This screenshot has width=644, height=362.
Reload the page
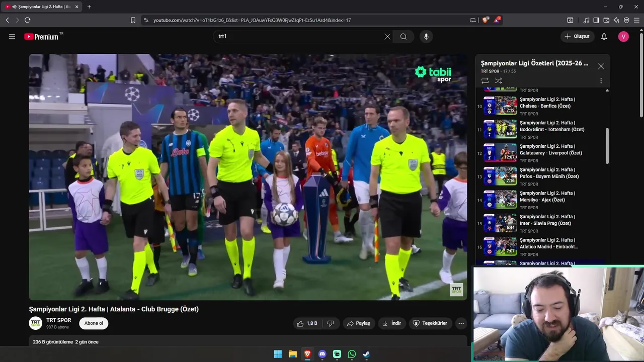(27, 20)
